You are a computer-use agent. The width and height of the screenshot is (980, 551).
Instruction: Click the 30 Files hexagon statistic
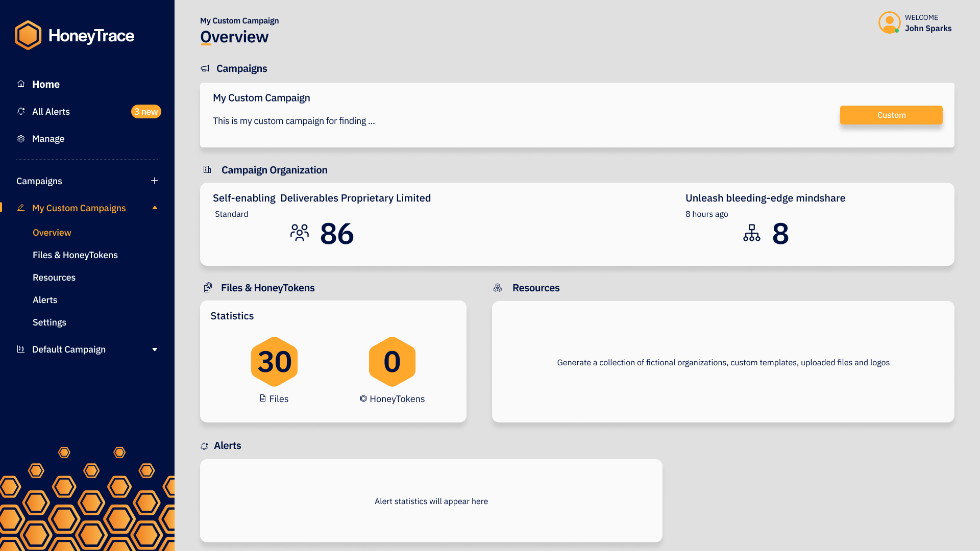(x=274, y=362)
